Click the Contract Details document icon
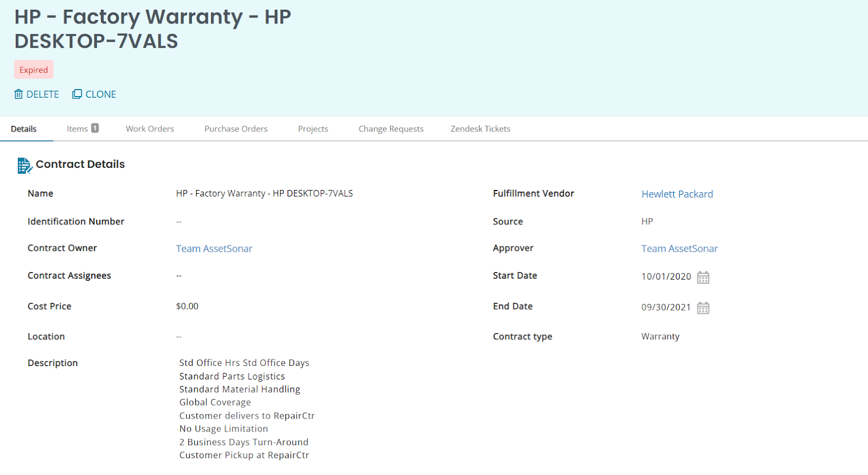Image resolution: width=868 pixels, height=475 pixels. coord(24,165)
